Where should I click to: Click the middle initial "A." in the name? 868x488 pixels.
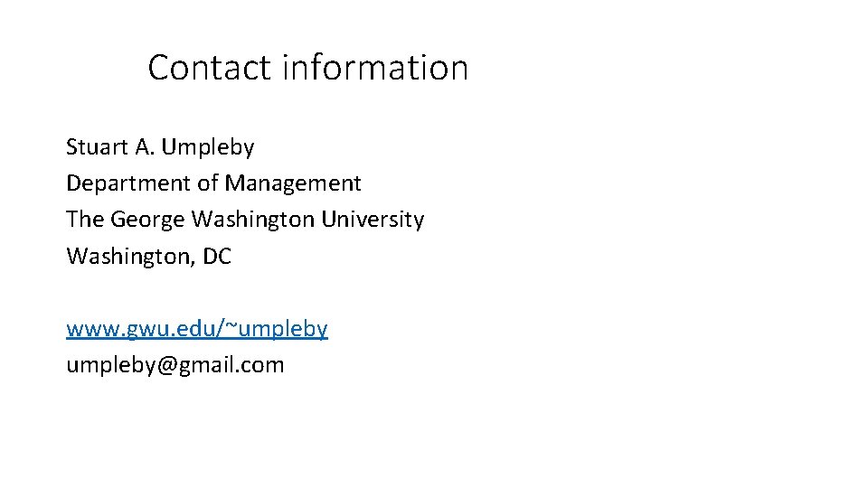pyautogui.click(x=145, y=147)
